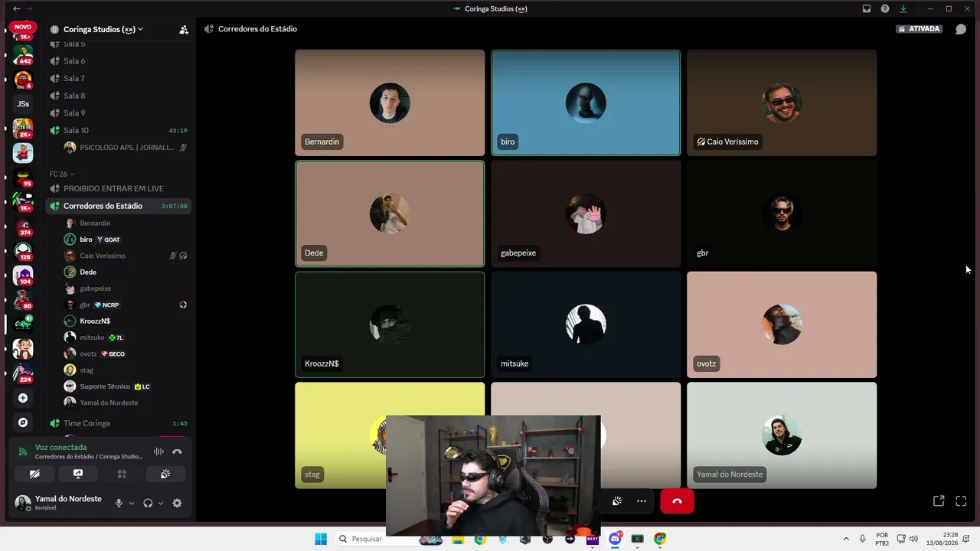Go back with the title bar arrow
This screenshot has height=551, width=980.
pos(17,8)
